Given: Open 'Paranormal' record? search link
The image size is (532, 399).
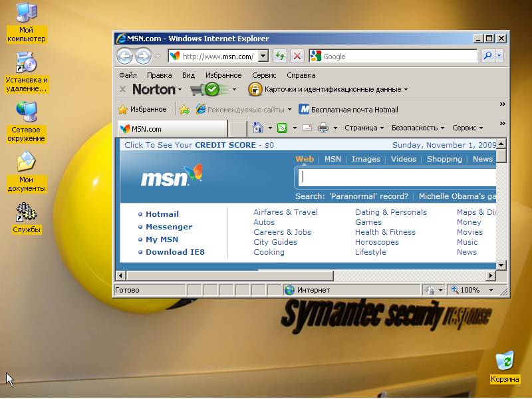Looking at the screenshot, I should tap(369, 196).
